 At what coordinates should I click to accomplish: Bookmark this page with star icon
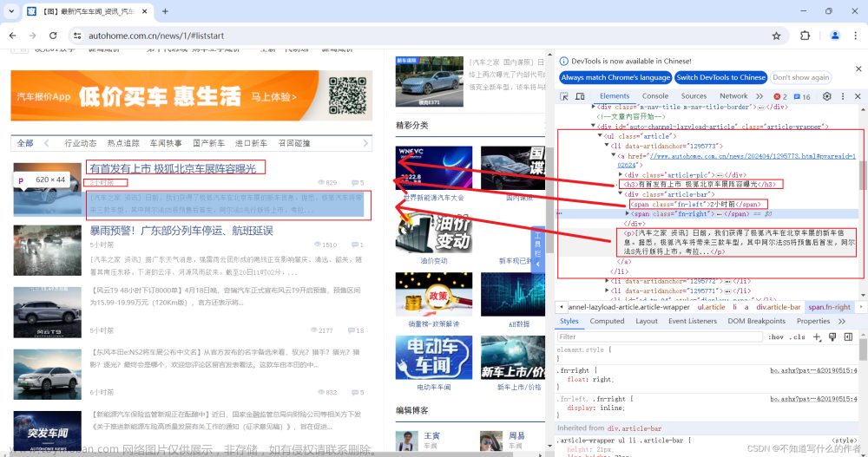pyautogui.click(x=777, y=36)
